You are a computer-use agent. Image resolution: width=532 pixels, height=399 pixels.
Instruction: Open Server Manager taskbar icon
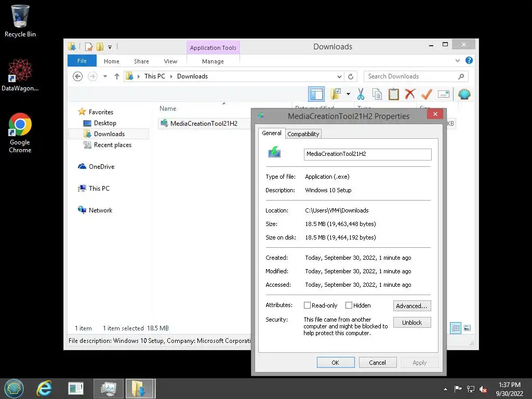(75, 389)
